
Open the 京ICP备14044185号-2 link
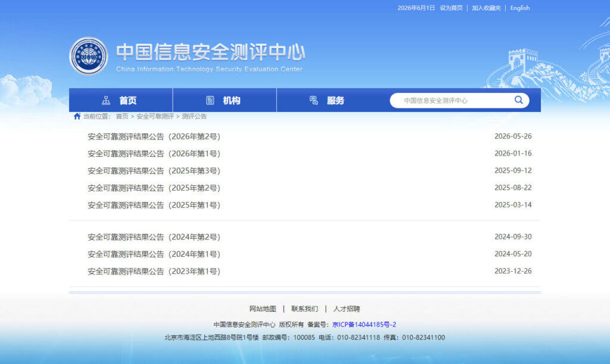[x=364, y=324]
